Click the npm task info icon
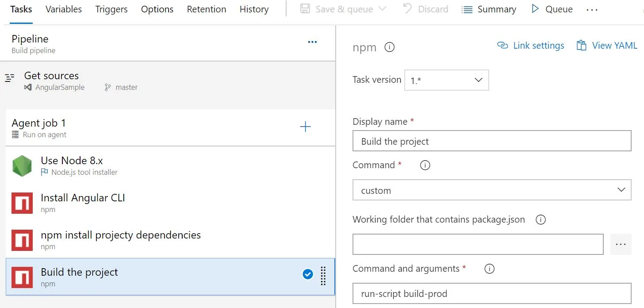644x308 pixels. pyautogui.click(x=389, y=47)
